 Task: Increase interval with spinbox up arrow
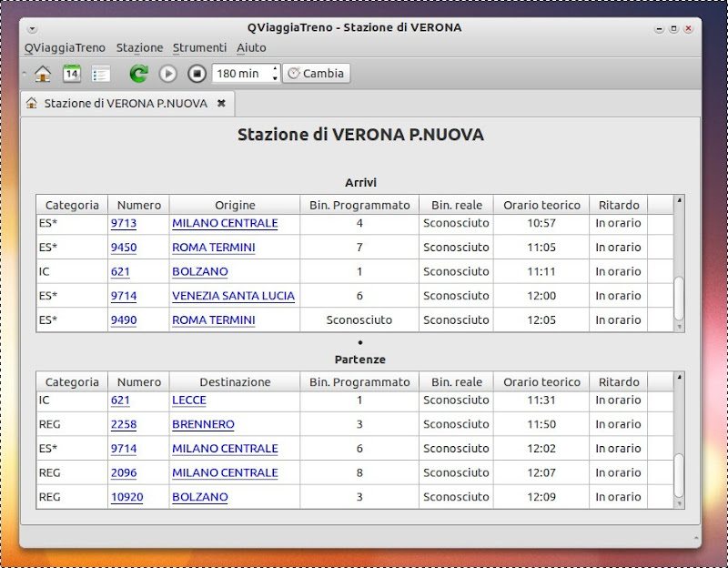276,69
